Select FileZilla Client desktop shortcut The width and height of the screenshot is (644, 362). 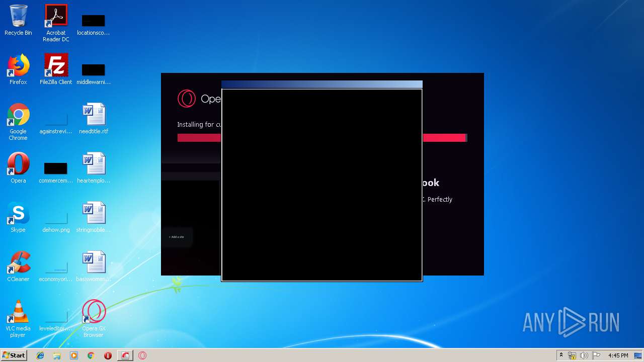[x=56, y=70]
